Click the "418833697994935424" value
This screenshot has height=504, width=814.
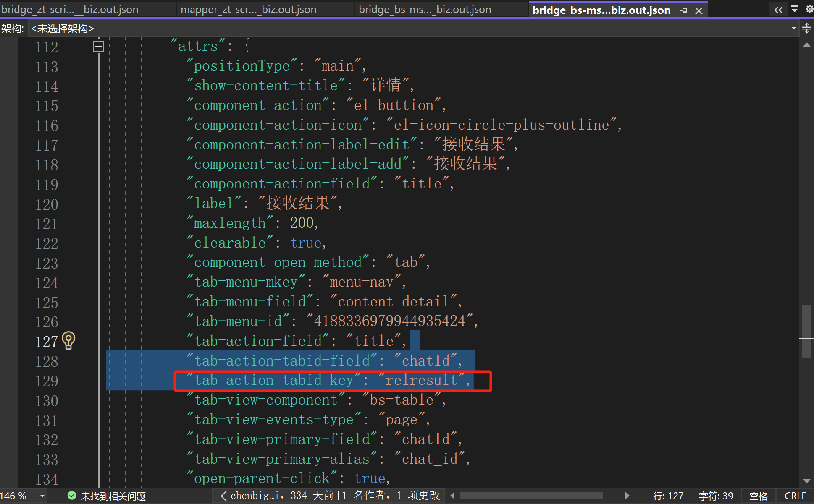pyautogui.click(x=390, y=321)
